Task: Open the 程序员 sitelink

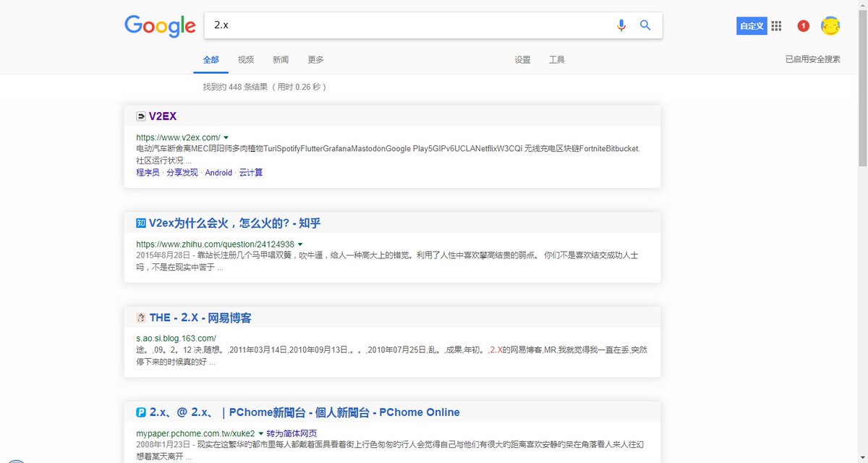Action: point(148,173)
